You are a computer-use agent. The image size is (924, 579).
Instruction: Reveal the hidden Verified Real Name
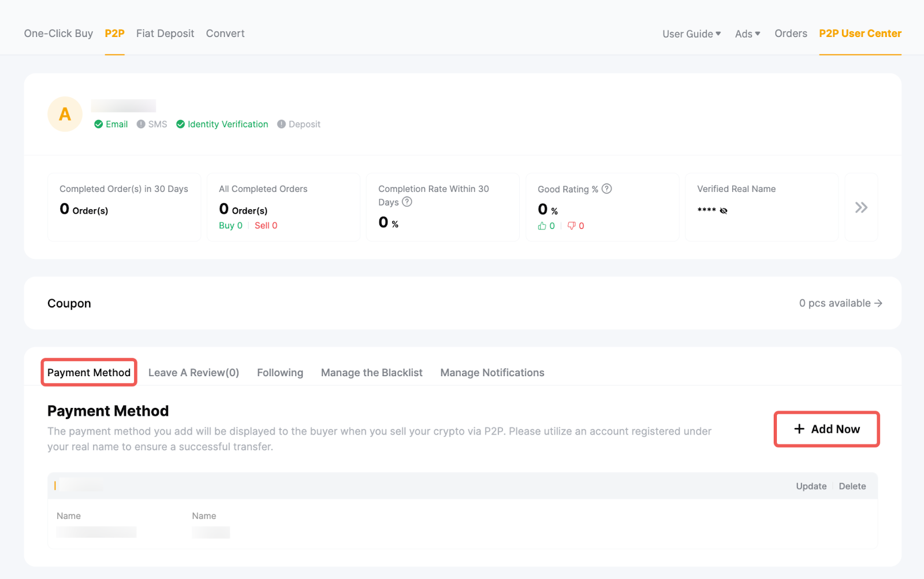(x=724, y=211)
